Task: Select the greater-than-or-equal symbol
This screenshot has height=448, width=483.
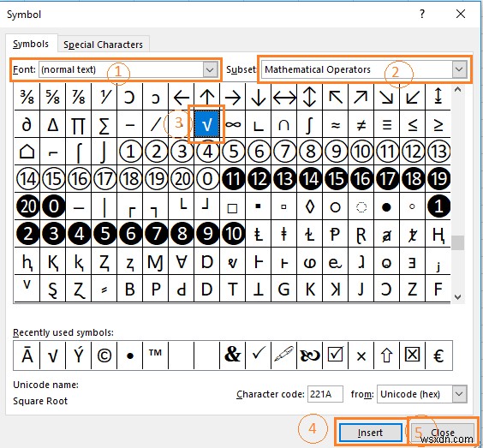Action: pos(438,124)
